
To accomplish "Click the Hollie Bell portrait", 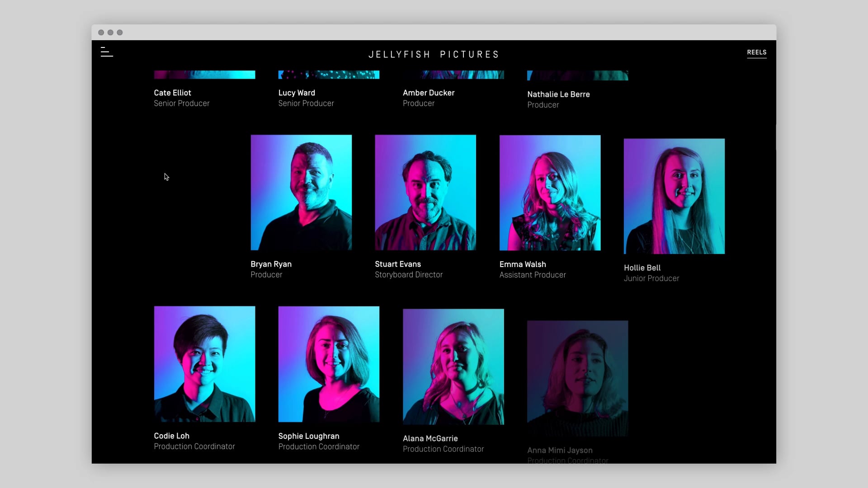I will point(674,196).
